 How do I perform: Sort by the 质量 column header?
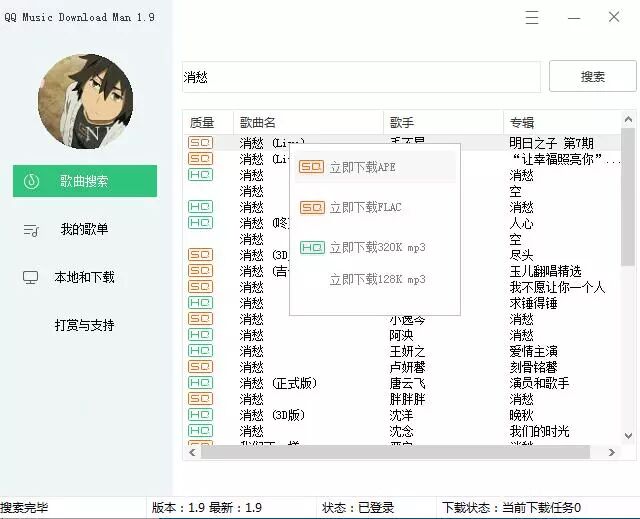point(208,122)
